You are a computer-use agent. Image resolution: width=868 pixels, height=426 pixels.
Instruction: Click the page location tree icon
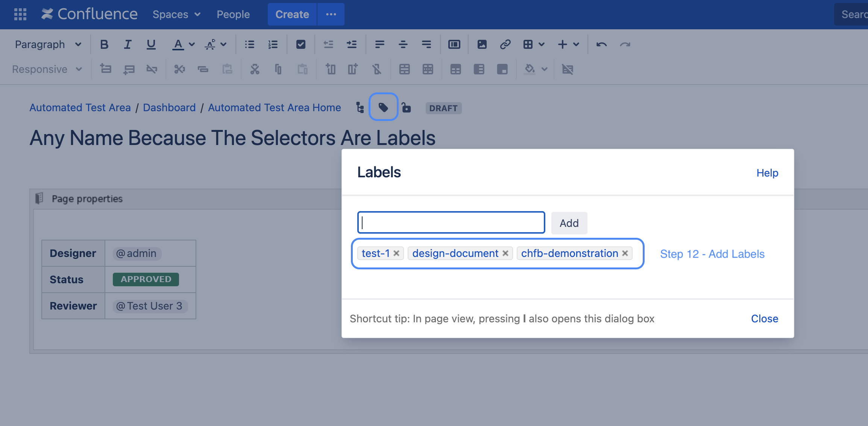click(360, 108)
